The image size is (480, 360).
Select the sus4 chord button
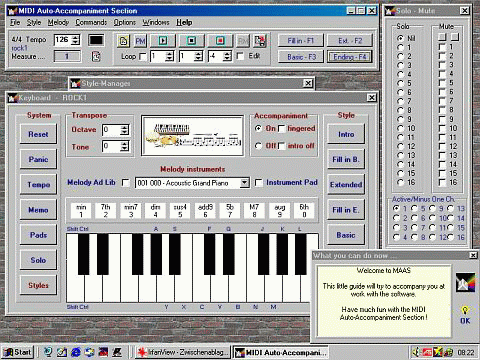point(180,211)
